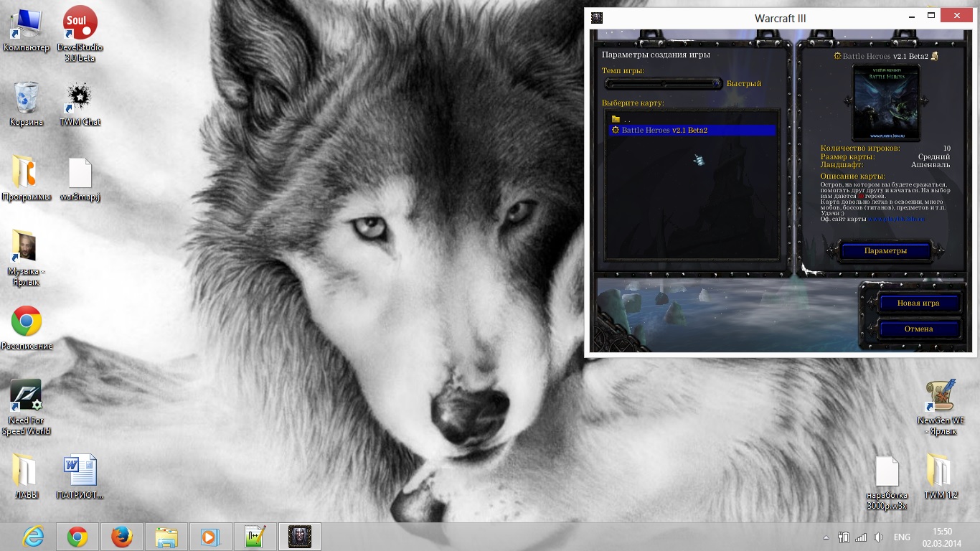Show hidden system tray icons

pos(826,537)
